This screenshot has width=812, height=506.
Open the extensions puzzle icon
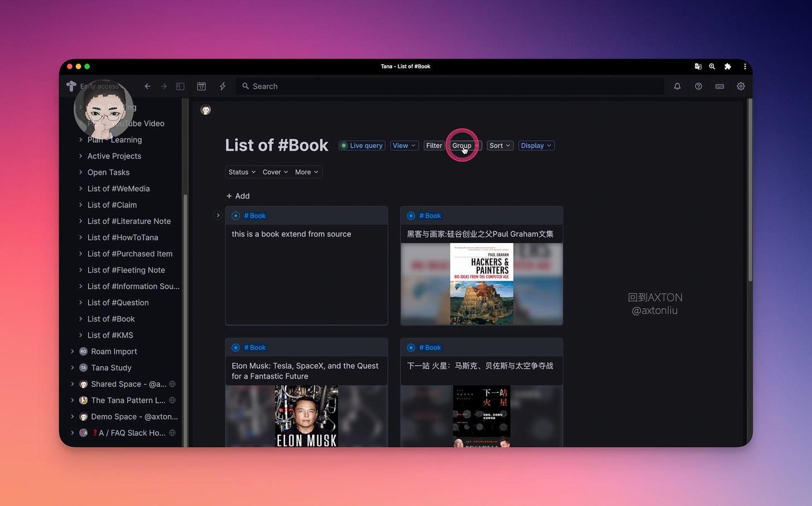point(728,66)
